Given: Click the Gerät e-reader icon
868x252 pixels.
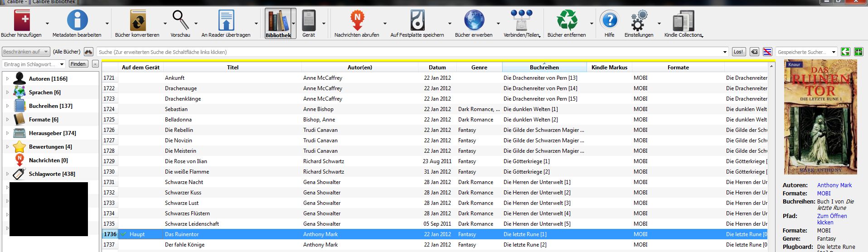Looking at the screenshot, I should coord(309,20).
